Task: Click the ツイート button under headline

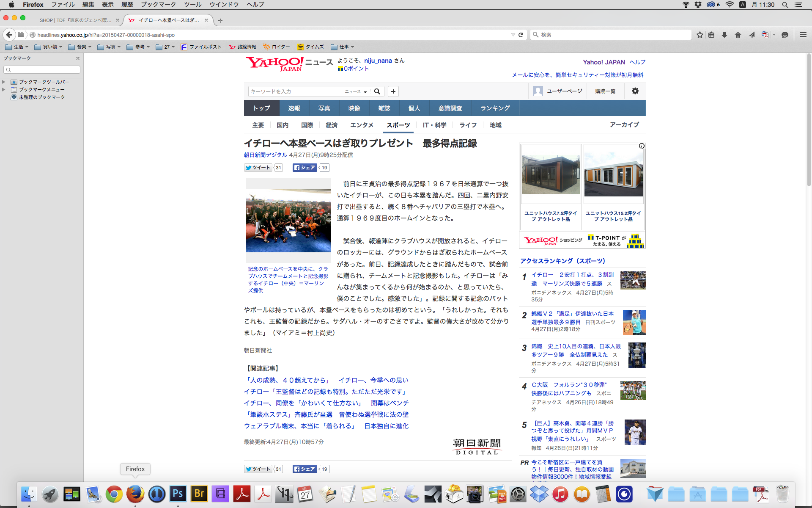Action: point(258,168)
